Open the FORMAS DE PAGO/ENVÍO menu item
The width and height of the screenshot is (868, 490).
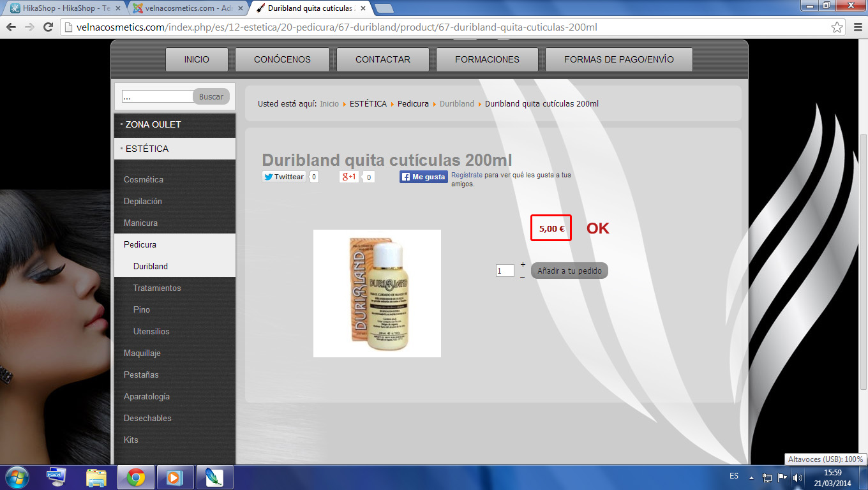click(619, 59)
